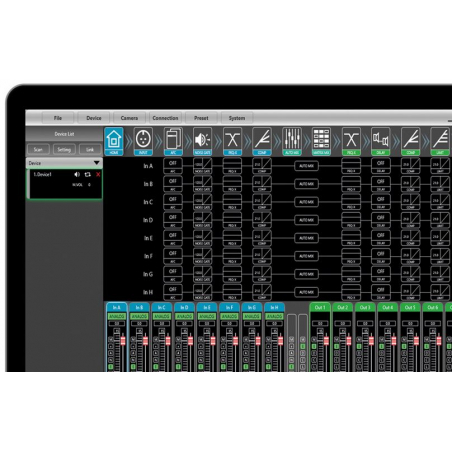Viewport: 452px width, 452px height.
Task: Select the Out 5 channel strip header
Action: click(x=410, y=307)
